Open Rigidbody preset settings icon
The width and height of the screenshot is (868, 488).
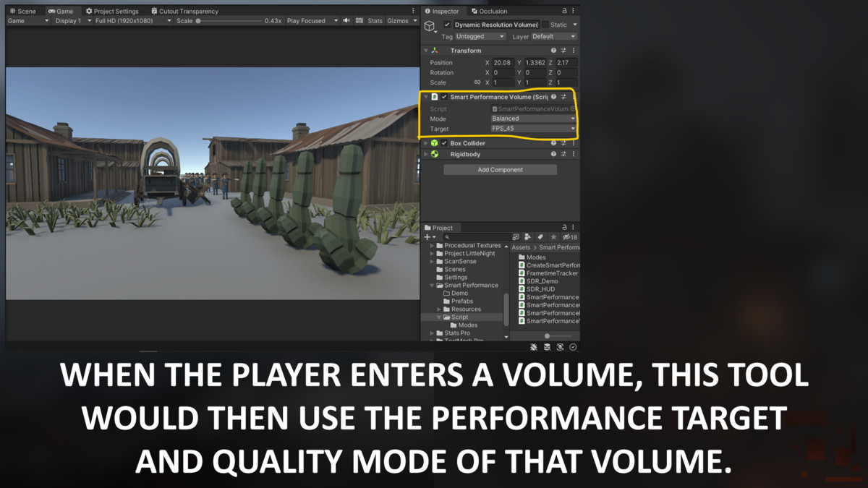[x=563, y=154]
